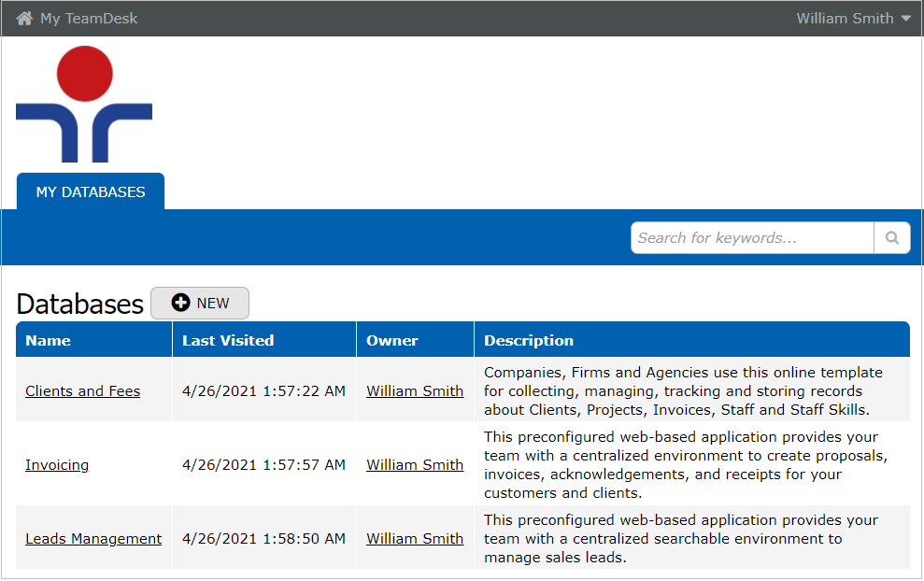Screen dimensions: 924x581
Task: Open owner William Smith in Leads Management row
Action: [415, 539]
